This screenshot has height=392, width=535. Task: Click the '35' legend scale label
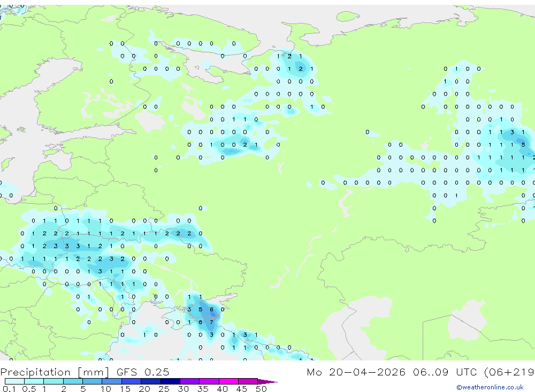[x=203, y=389]
